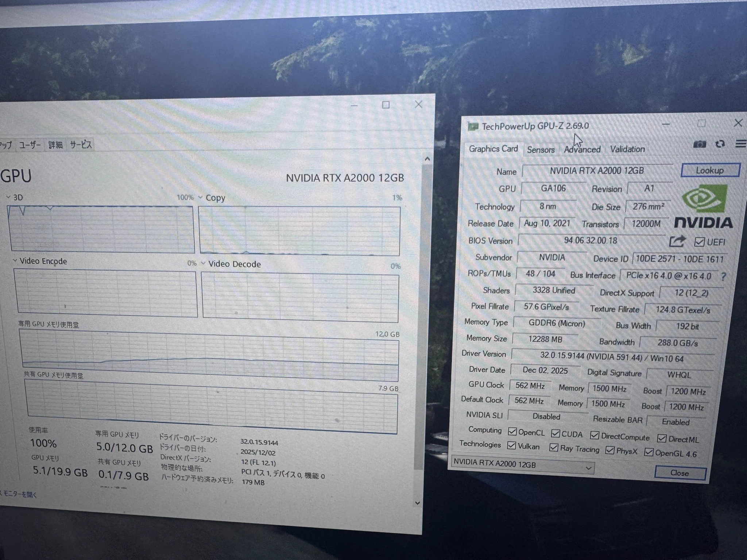This screenshot has height=560, width=747.
Task: Toggle the CUDA checkbox
Action: point(556,433)
